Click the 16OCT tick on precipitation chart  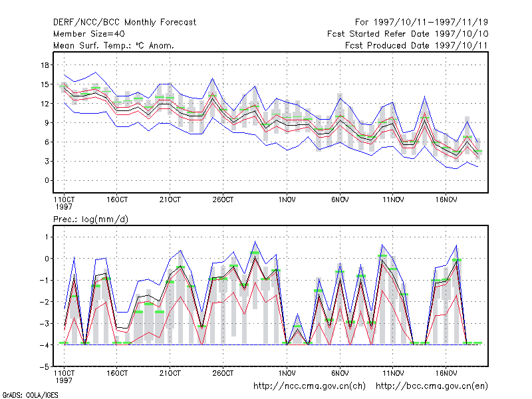point(117,373)
